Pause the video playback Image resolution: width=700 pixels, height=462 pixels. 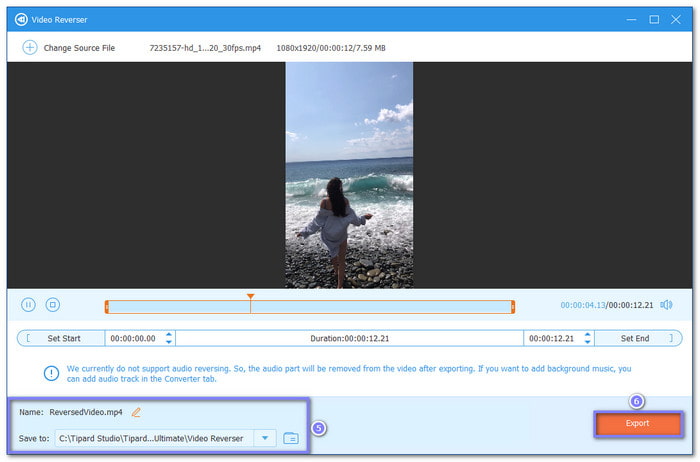(28, 305)
